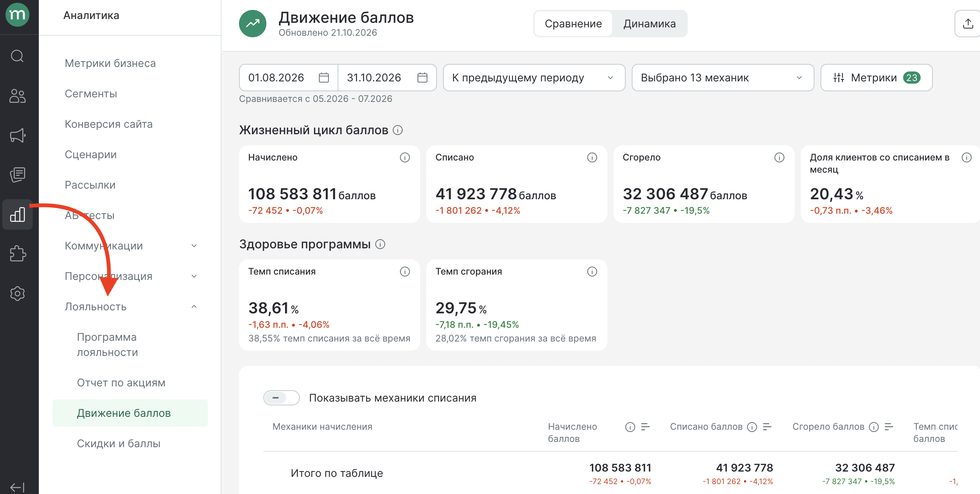Viewport: 980px width, 494px height.
Task: Click the end date field 31.10.2026
Action: click(387, 78)
